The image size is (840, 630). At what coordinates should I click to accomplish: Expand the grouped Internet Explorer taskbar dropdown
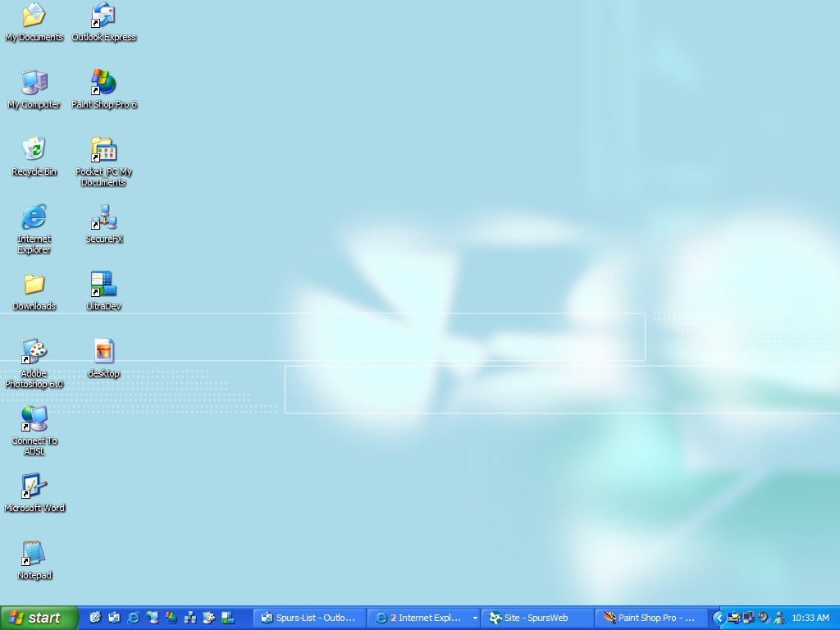click(x=475, y=618)
